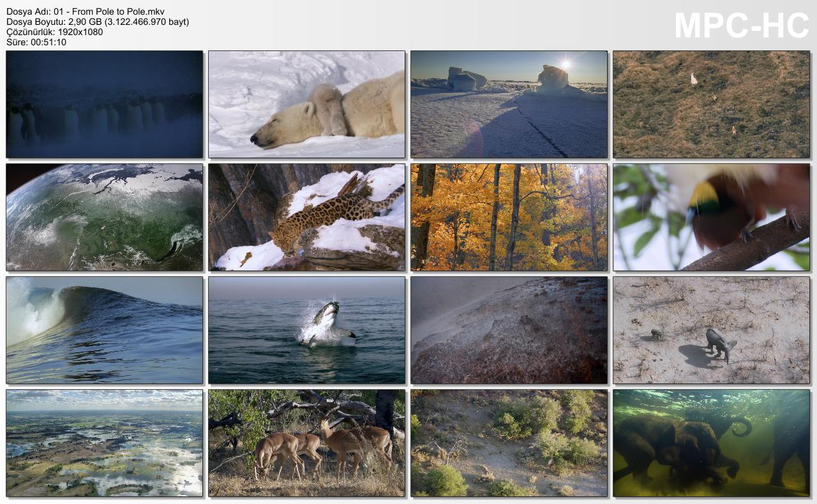
Task: Open the underwater swimming elephants thumbnail
Action: pos(711,443)
